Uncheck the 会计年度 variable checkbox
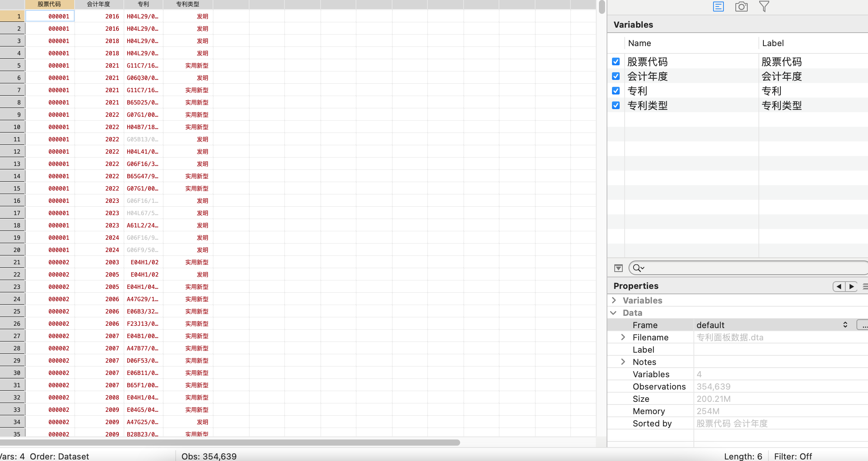Viewport: 868px width, 461px height. click(616, 76)
